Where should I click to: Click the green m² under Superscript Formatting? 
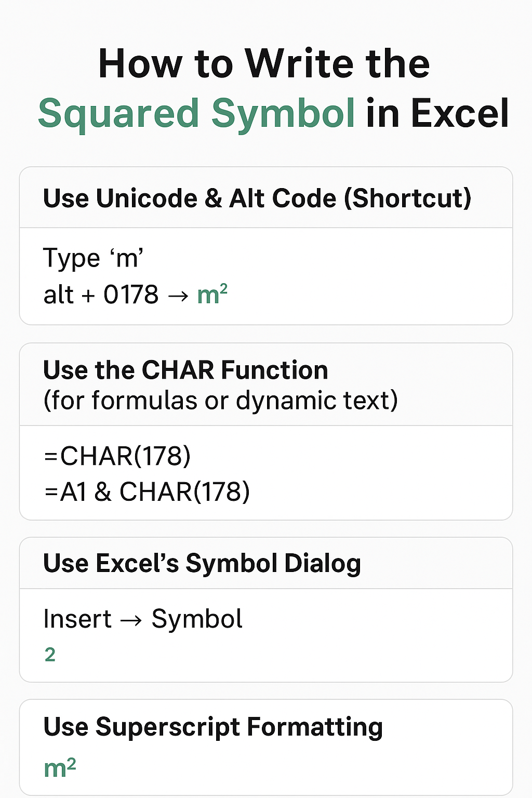click(60, 767)
